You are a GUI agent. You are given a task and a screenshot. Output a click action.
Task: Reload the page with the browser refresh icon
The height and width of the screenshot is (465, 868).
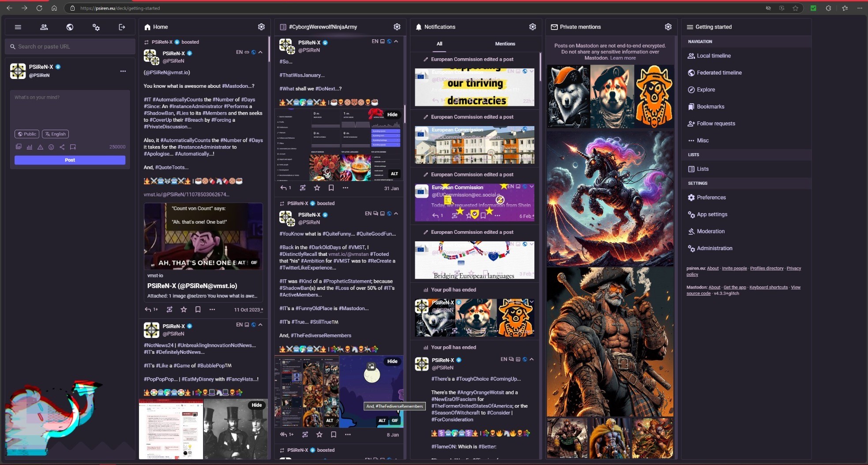coord(39,8)
